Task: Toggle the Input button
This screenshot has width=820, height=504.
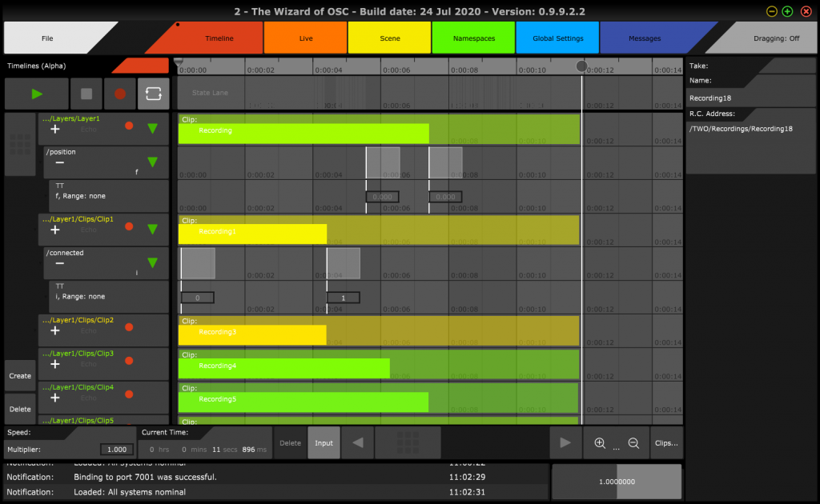Action: [324, 443]
